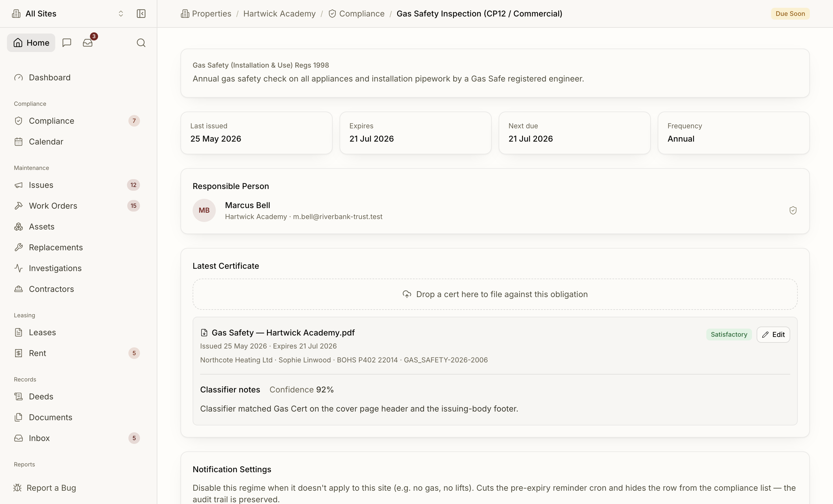Click the Dashboard gauge icon
This screenshot has height=504, width=833.
point(19,77)
